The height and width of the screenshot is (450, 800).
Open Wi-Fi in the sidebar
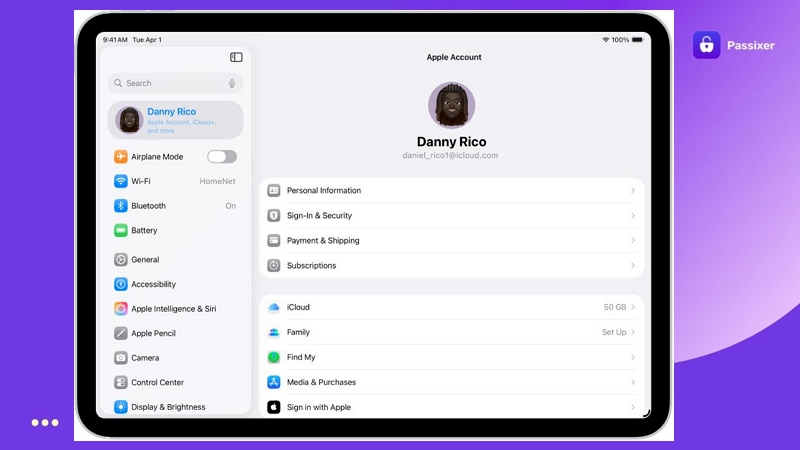[x=175, y=181]
